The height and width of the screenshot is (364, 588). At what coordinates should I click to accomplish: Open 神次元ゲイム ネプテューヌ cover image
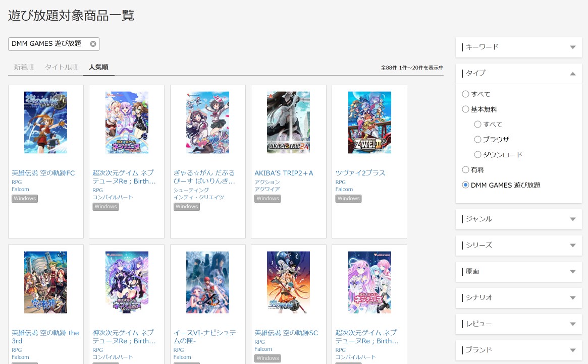127,282
